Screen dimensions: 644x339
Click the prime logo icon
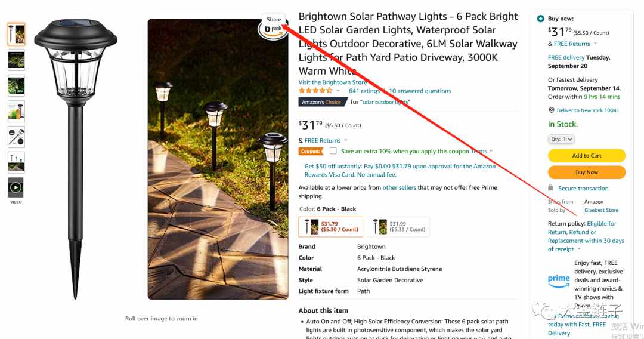point(559,281)
